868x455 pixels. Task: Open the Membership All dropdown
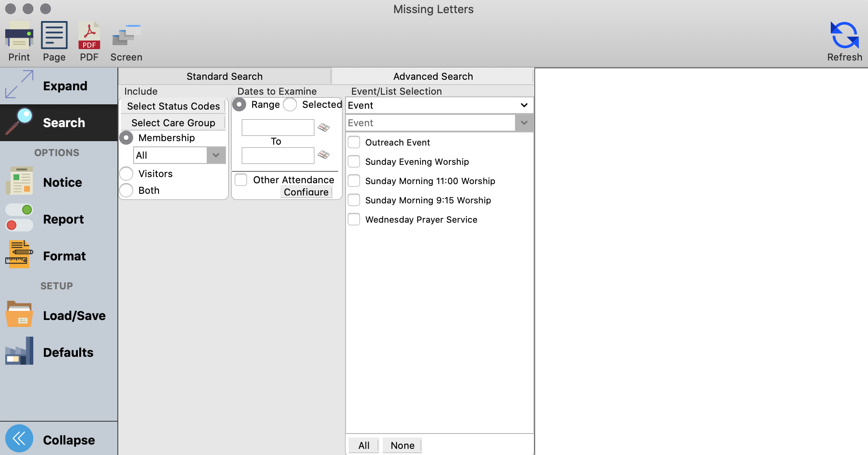pyautogui.click(x=216, y=155)
